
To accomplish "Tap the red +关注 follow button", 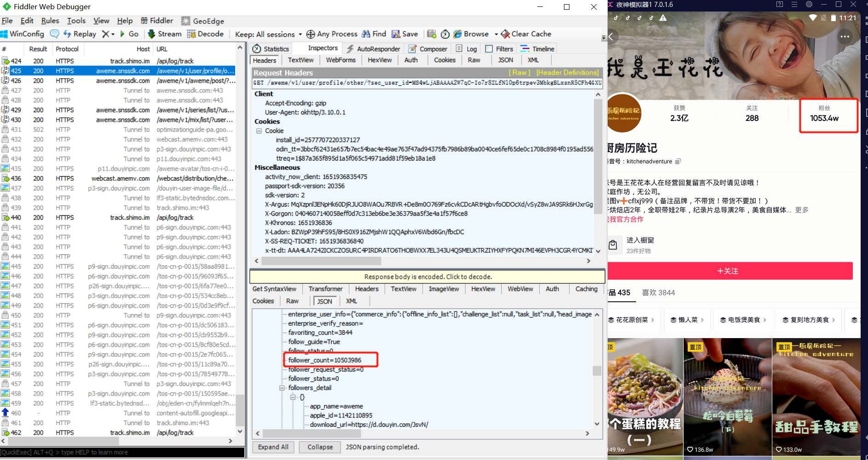I will (730, 271).
